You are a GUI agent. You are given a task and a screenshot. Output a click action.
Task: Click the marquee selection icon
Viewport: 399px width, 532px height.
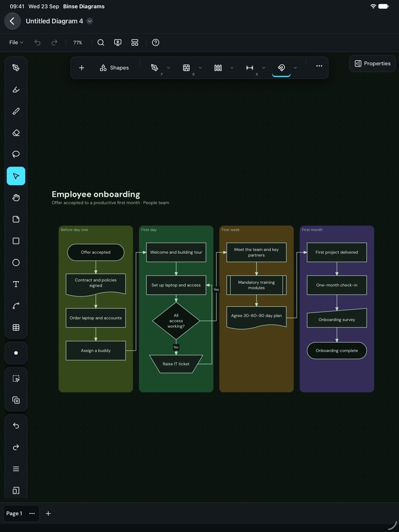(16, 379)
